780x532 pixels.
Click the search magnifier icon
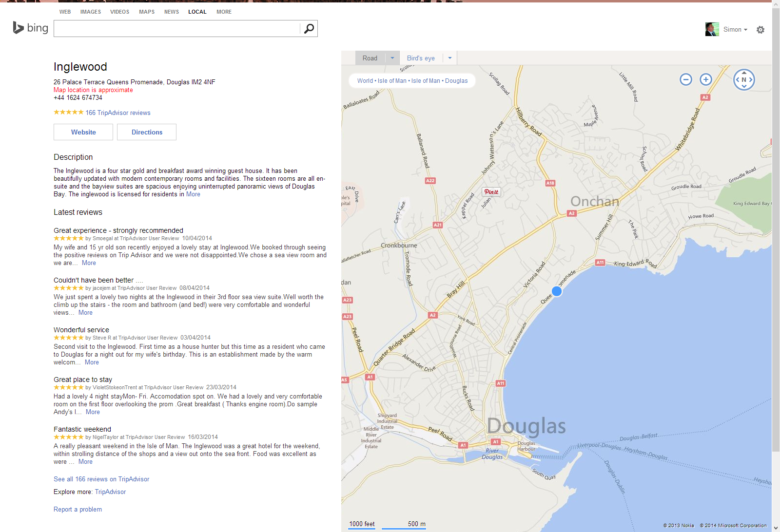(309, 28)
